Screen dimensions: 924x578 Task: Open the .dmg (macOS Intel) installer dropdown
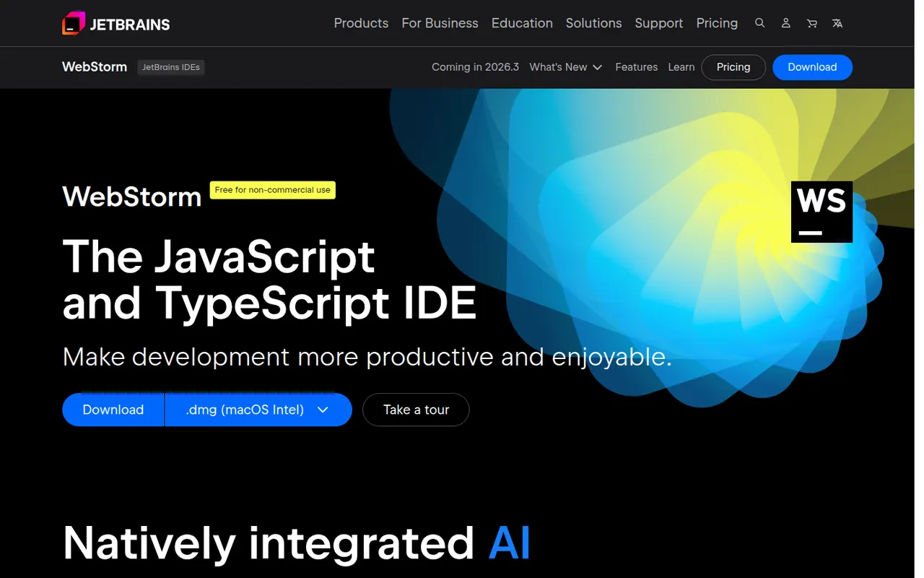(x=258, y=410)
